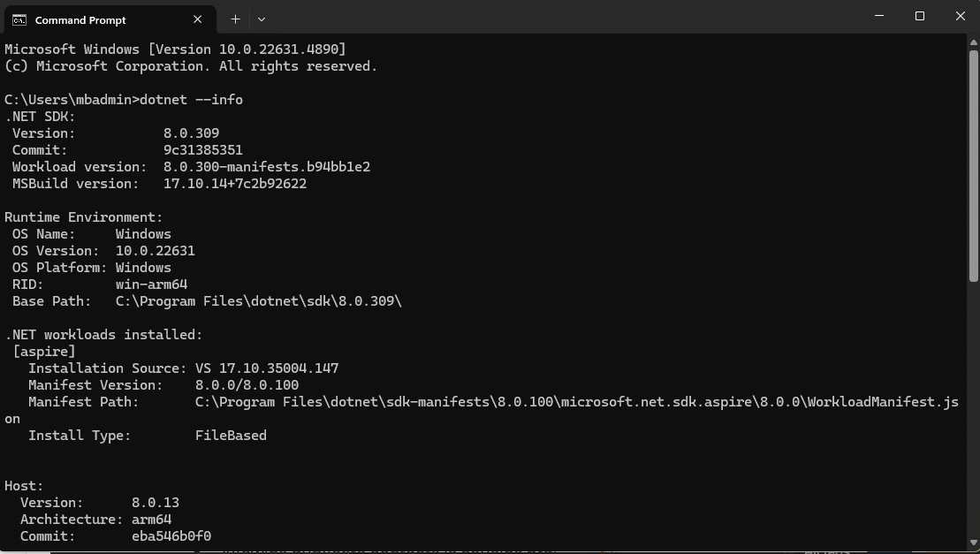Screen dimensions: 980x554
Task: Select the Command Prompt tab label
Action: (x=80, y=20)
